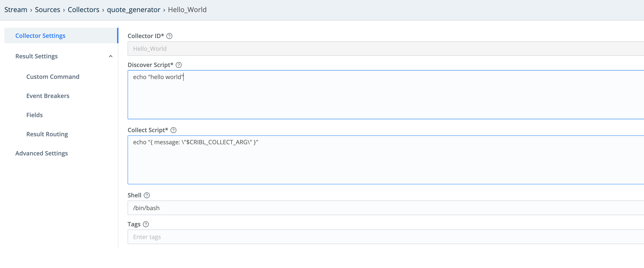
Task: Select Result Routing in sidebar
Action: (x=47, y=134)
